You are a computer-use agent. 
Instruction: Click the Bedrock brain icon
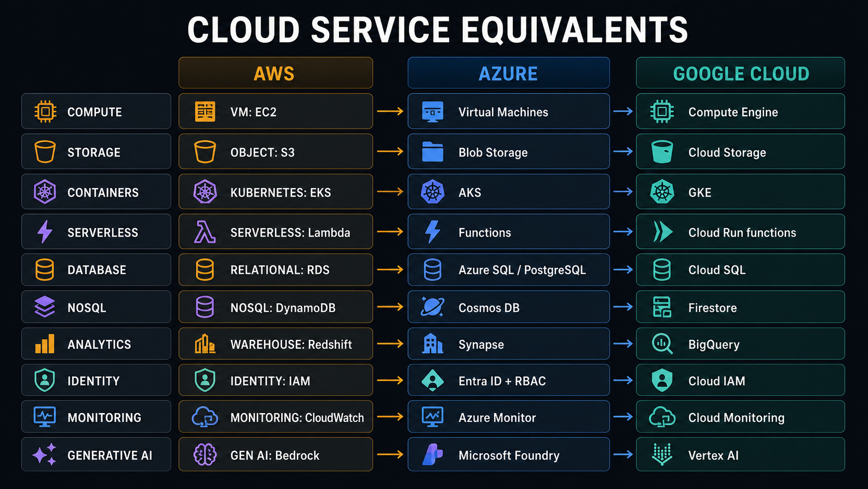tap(205, 455)
